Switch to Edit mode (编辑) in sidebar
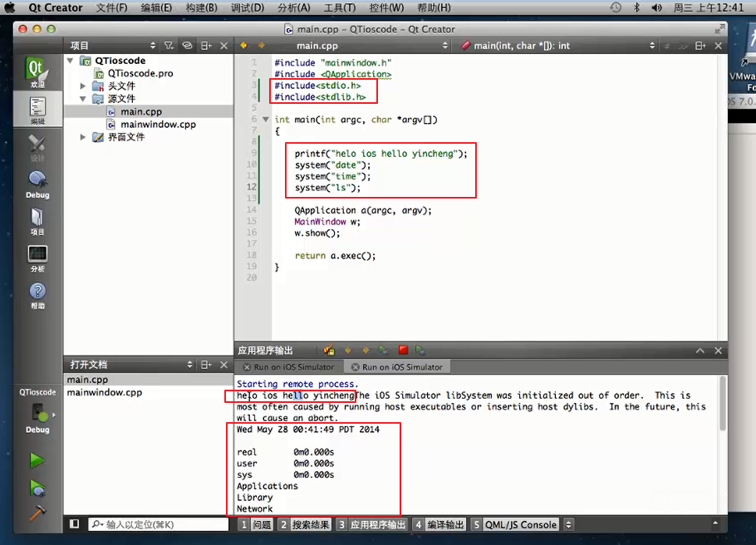756x545 pixels. (37, 110)
